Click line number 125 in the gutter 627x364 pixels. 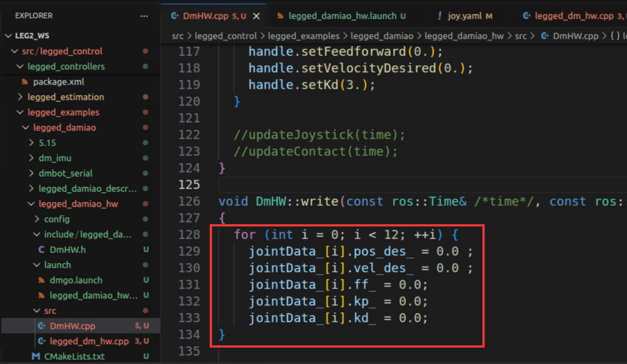pos(189,185)
